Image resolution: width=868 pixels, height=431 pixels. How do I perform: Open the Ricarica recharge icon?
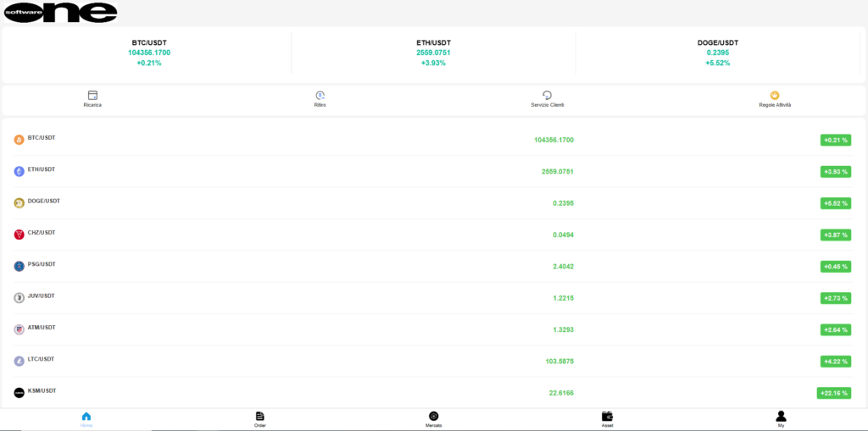point(92,95)
